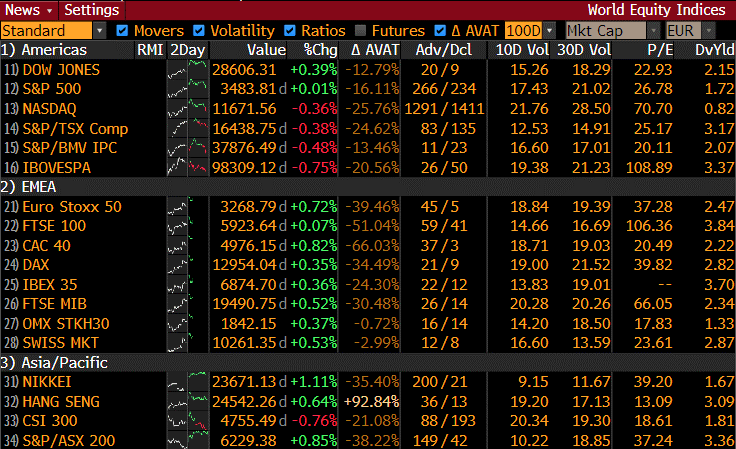The width and height of the screenshot is (736, 449).
Task: Select the DAX index name
Action: 36,265
